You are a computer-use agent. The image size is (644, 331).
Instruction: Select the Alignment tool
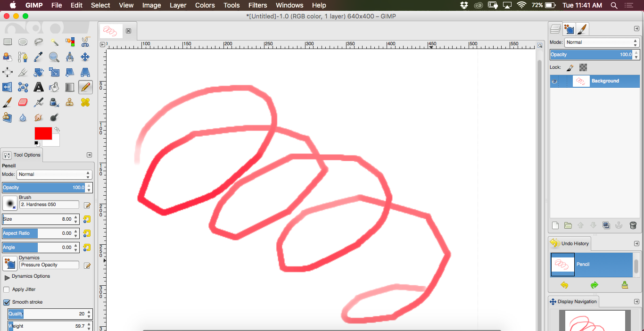tap(8, 72)
